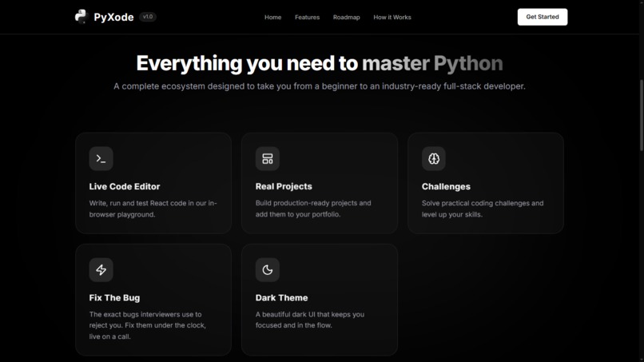This screenshot has width=644, height=362.
Task: Click the 'A complete ecosystem designed' subtitle text
Action: [320, 86]
